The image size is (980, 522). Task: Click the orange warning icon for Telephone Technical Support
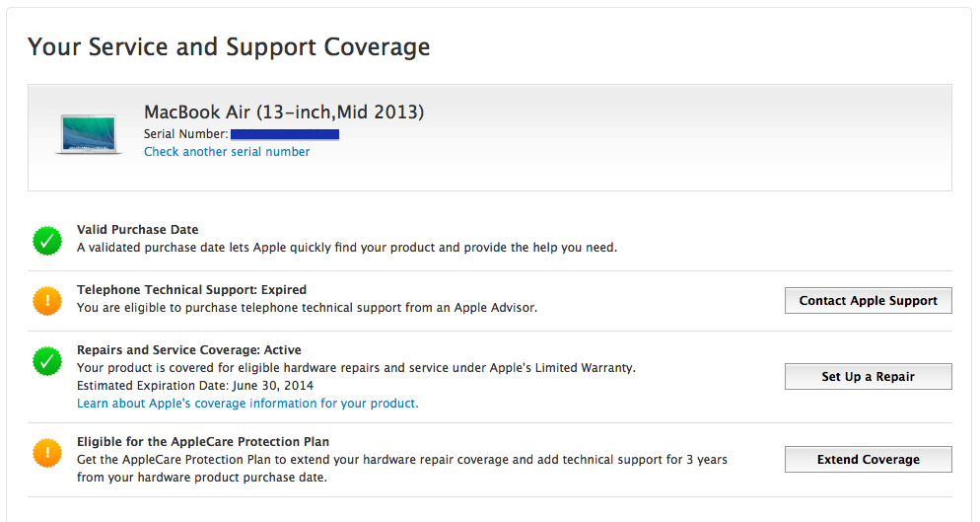coord(47,301)
